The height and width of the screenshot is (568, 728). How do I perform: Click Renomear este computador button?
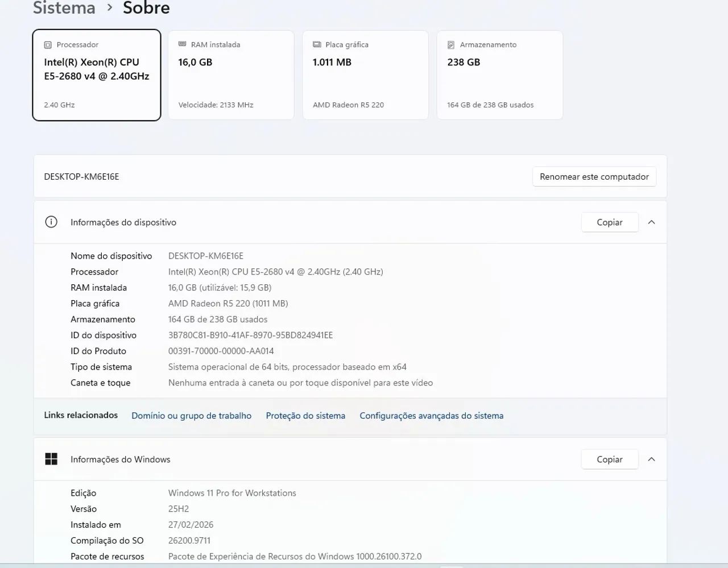click(594, 177)
